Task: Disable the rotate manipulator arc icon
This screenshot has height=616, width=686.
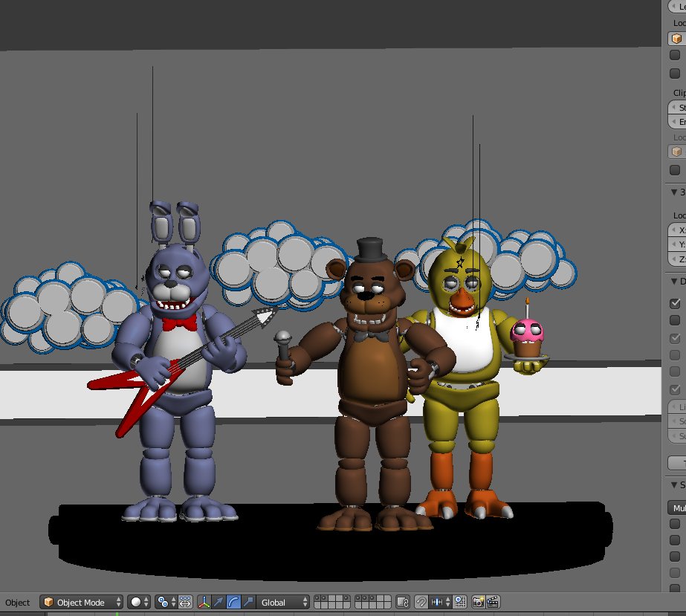Action: pyautogui.click(x=233, y=603)
